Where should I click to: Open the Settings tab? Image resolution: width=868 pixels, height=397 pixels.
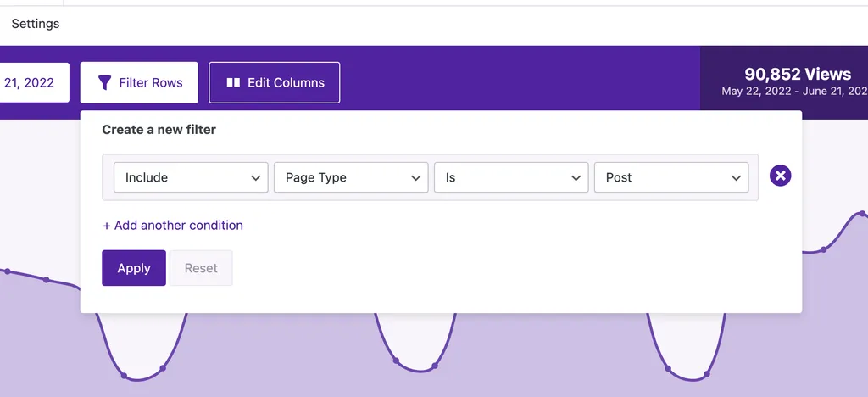pos(36,24)
